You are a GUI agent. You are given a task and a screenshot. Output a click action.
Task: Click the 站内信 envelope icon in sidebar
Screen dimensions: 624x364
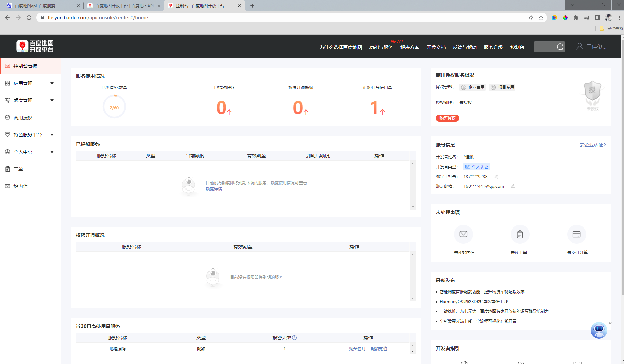click(x=7, y=186)
